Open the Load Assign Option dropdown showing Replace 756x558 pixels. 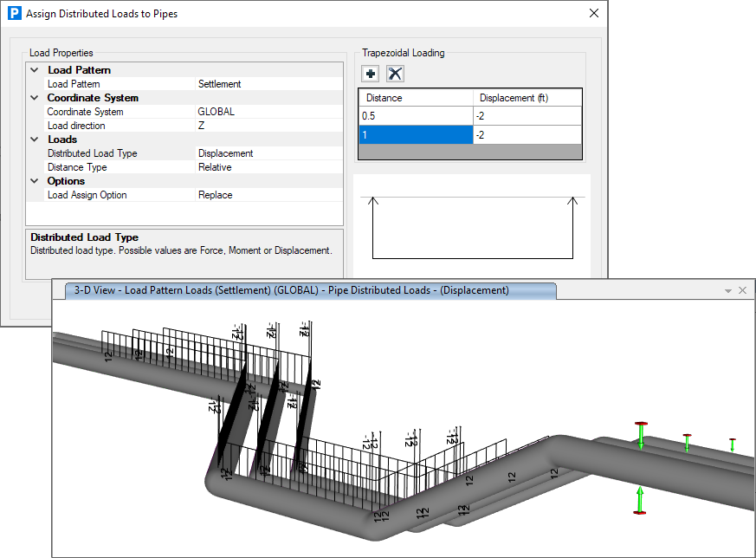click(260, 194)
